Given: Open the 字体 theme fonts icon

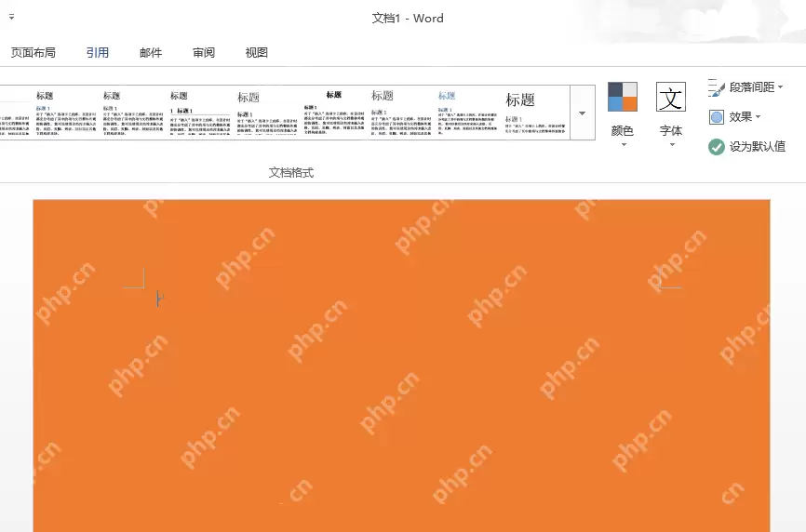Looking at the screenshot, I should coord(671,97).
